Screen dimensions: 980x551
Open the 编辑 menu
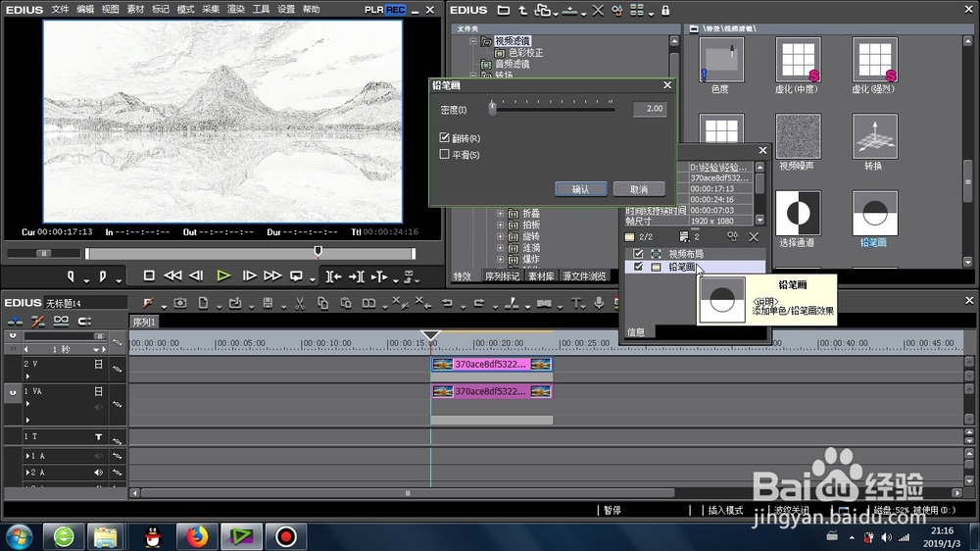click(x=85, y=10)
